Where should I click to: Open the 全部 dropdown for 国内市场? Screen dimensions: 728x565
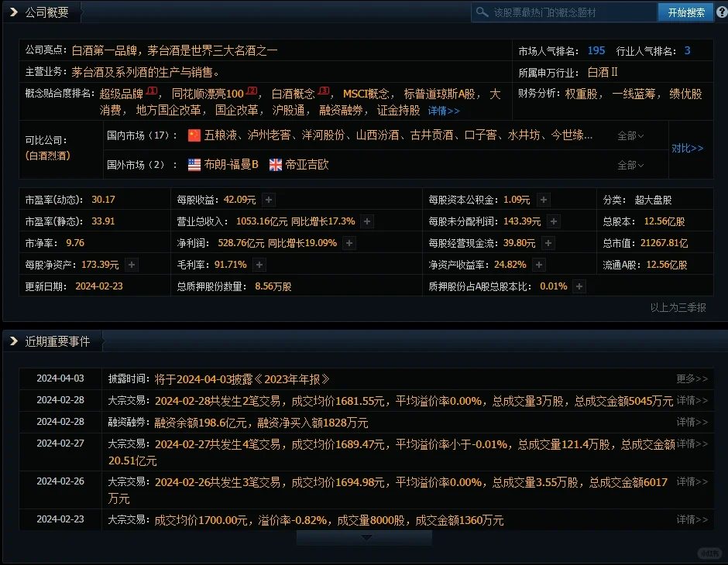point(630,135)
